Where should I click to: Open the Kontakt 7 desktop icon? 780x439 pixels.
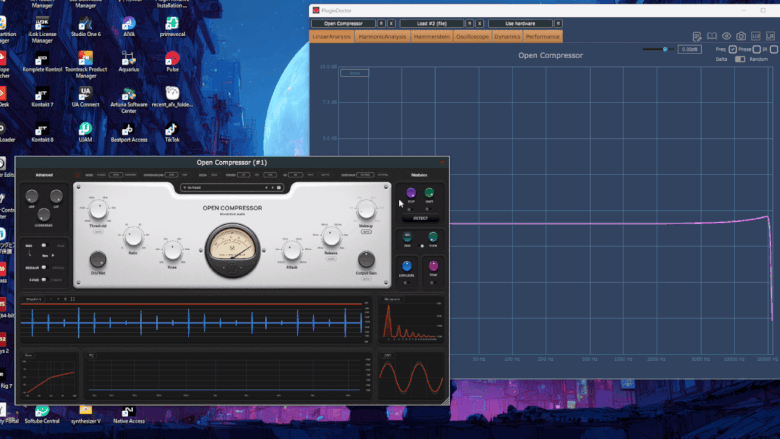click(42, 93)
